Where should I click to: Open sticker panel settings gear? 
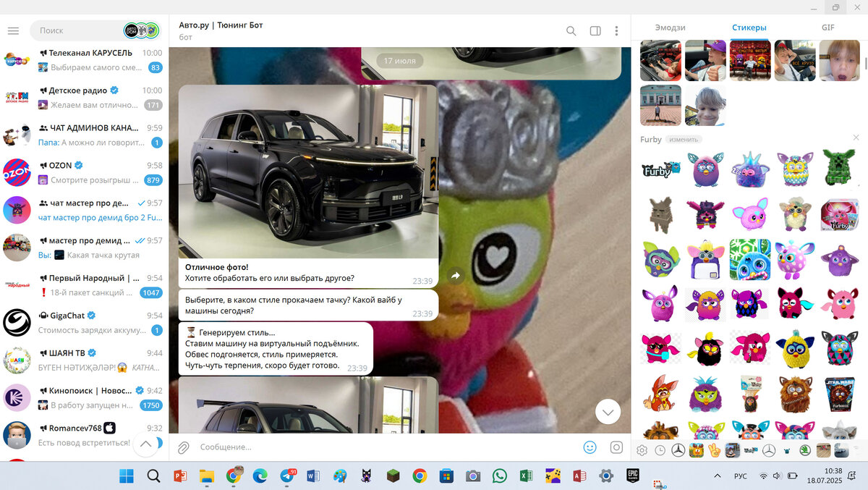[x=642, y=450]
